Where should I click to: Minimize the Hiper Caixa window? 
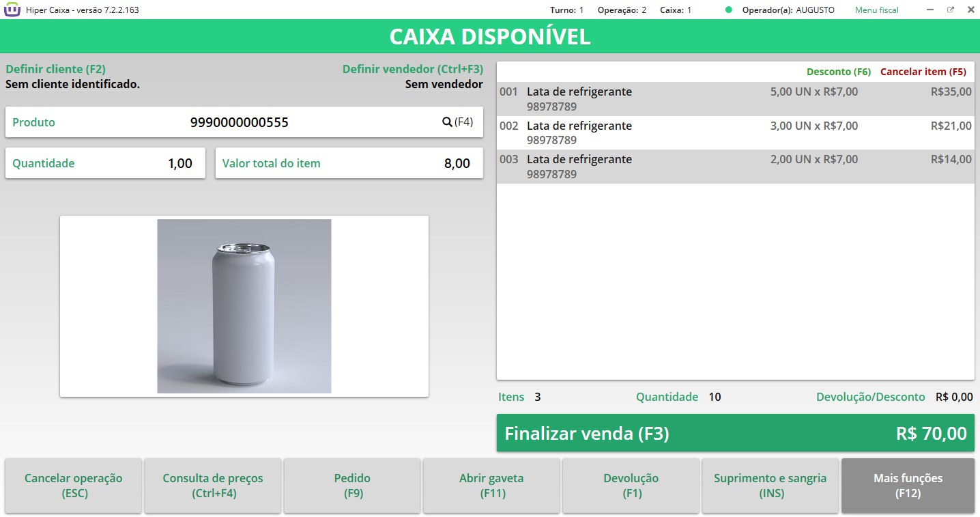[930, 10]
